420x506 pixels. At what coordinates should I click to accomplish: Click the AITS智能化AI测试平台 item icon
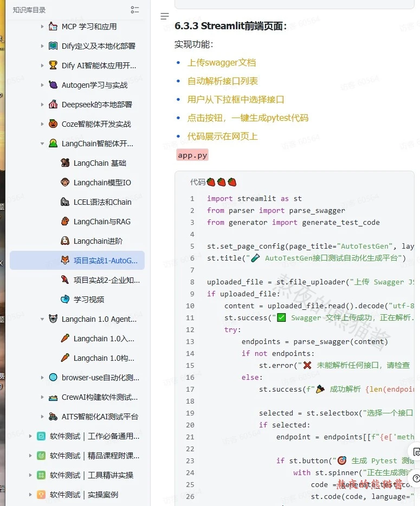[53, 416]
